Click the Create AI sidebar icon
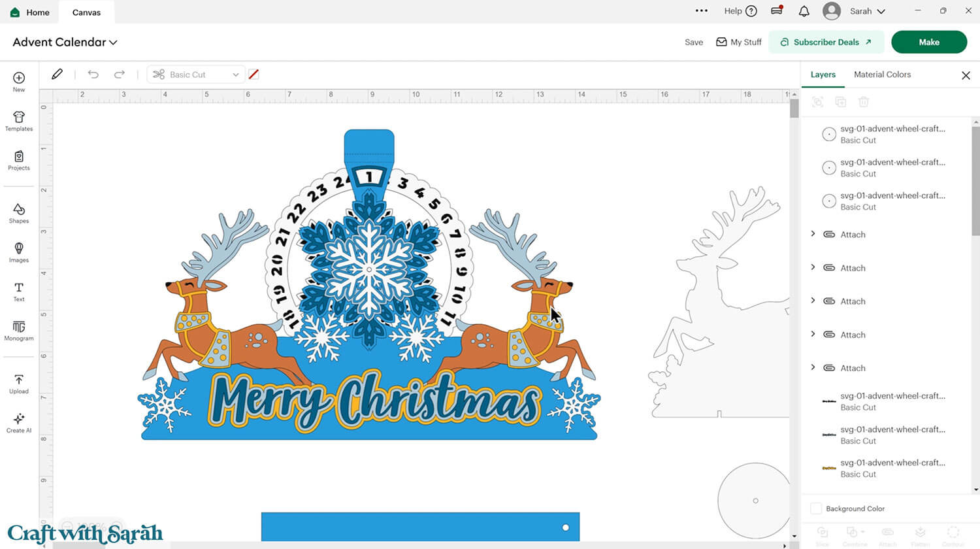The width and height of the screenshot is (980, 549). pyautogui.click(x=18, y=423)
